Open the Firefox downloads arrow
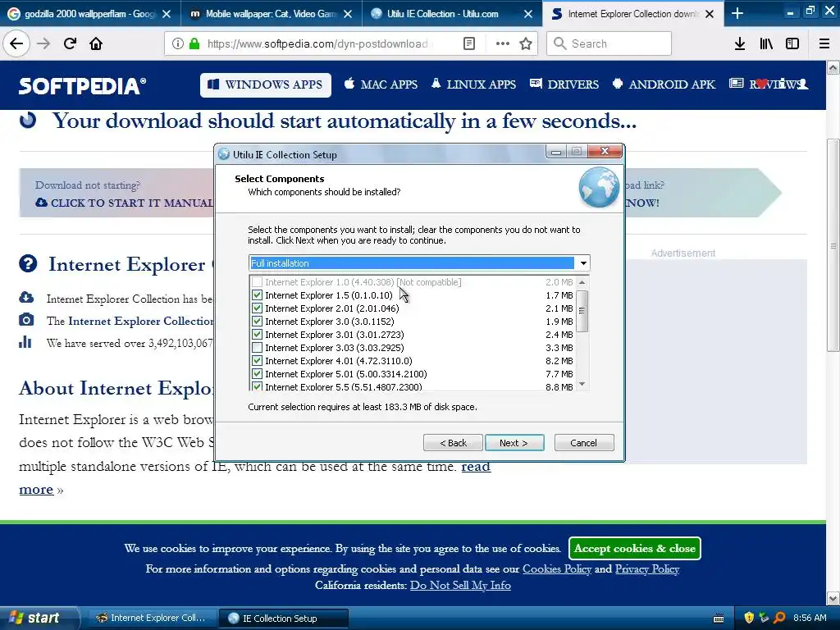Image resolution: width=840 pixels, height=630 pixels. [740, 43]
